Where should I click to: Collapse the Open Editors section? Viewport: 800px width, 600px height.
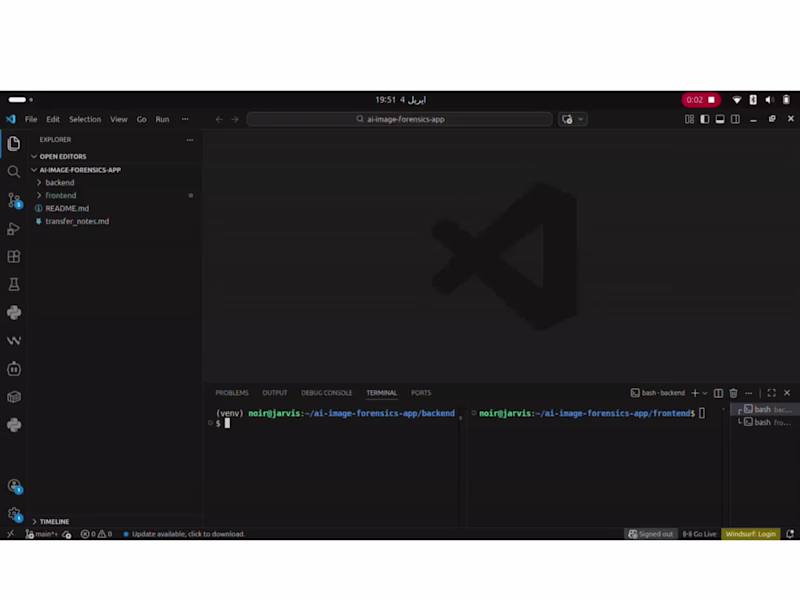(x=63, y=157)
